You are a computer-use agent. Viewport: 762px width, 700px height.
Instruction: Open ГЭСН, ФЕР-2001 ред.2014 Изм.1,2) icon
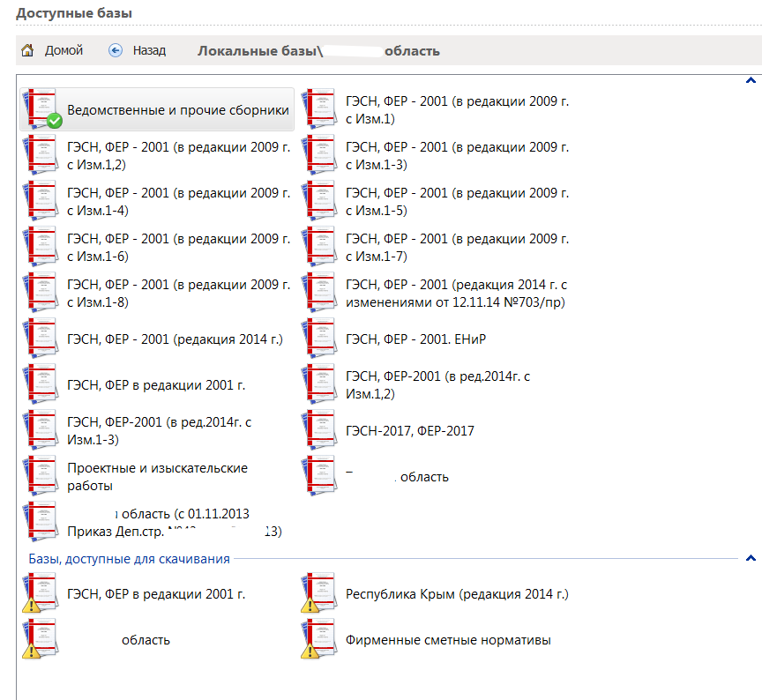(319, 384)
